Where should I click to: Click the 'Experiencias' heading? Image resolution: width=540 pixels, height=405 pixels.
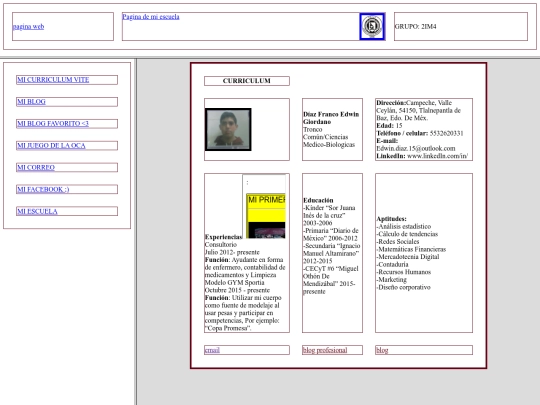tap(224, 237)
